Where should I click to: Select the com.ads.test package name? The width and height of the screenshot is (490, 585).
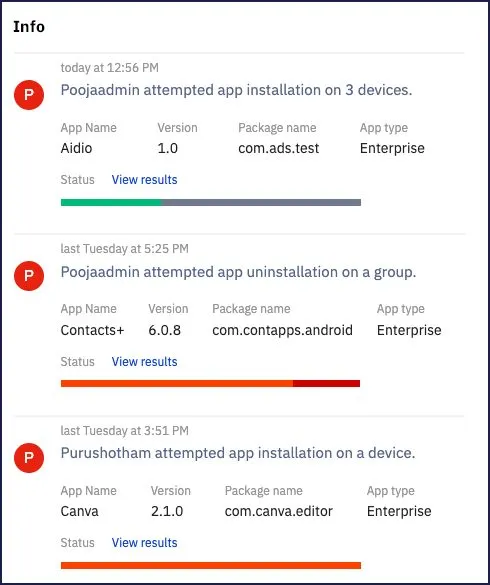[278, 148]
